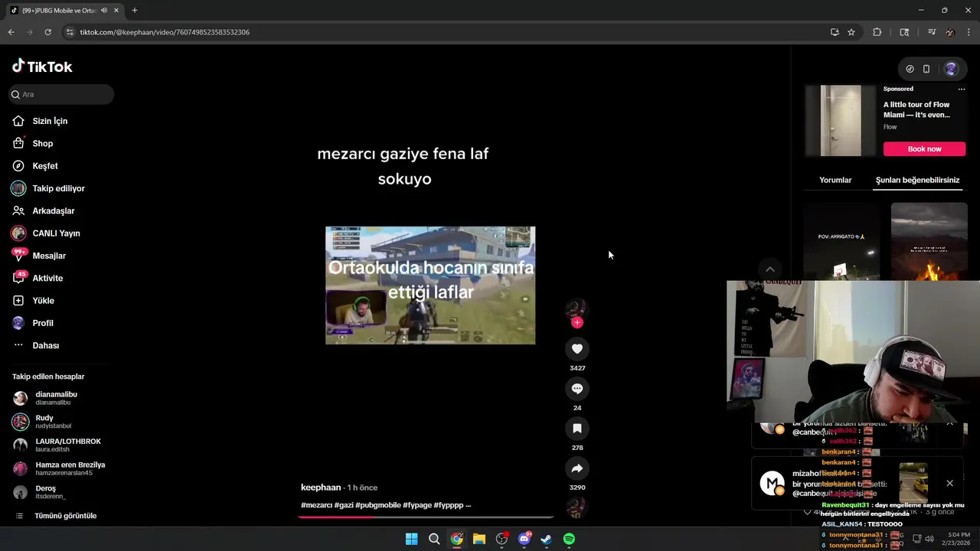This screenshot has height=551, width=980.
Task: Reload the page in Chrome
Action: coord(47,32)
